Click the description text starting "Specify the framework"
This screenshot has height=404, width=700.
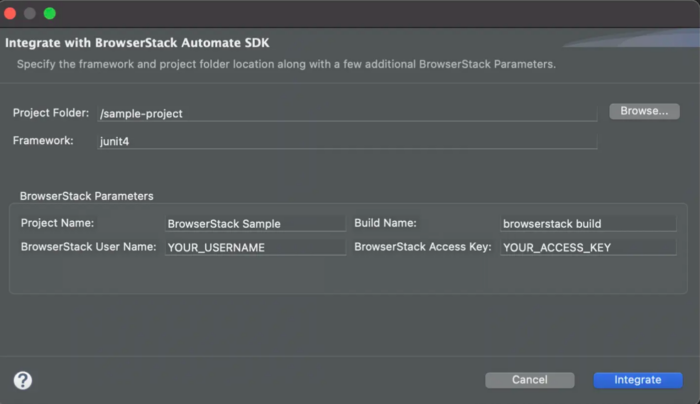point(286,64)
